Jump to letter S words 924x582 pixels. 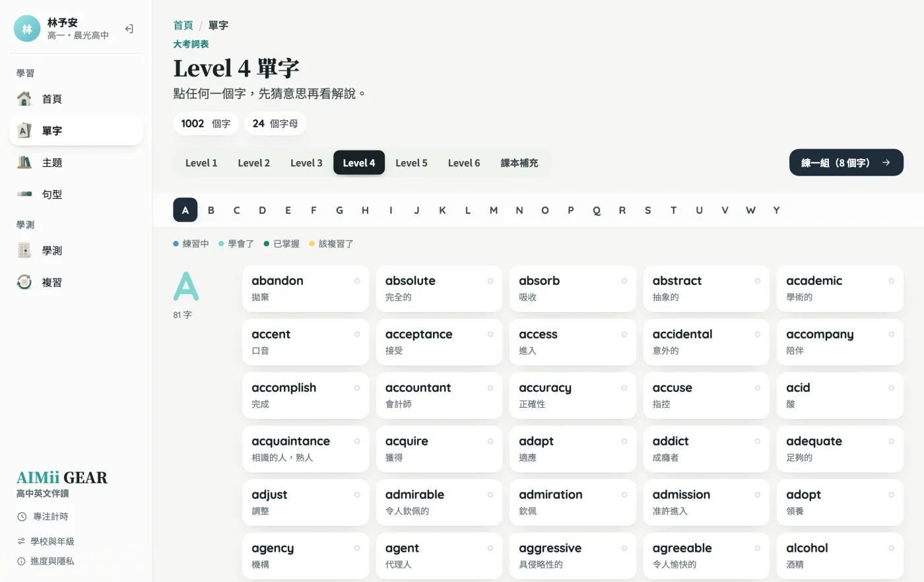coord(648,210)
